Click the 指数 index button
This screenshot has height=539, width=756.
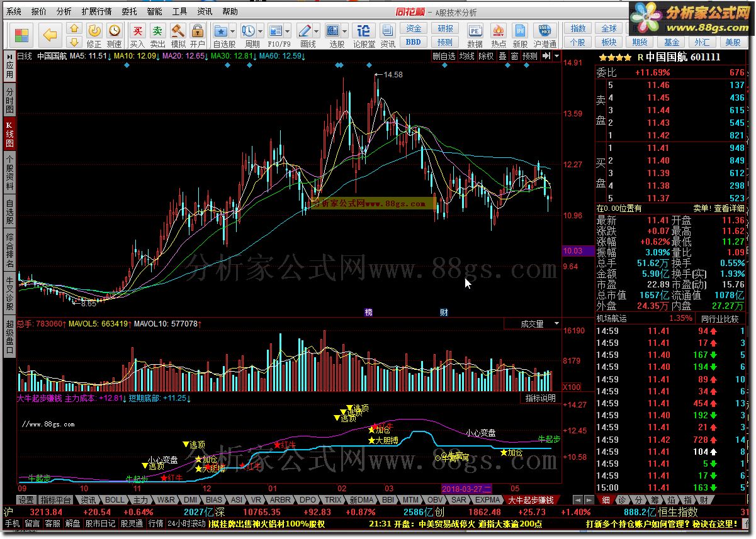578,28
